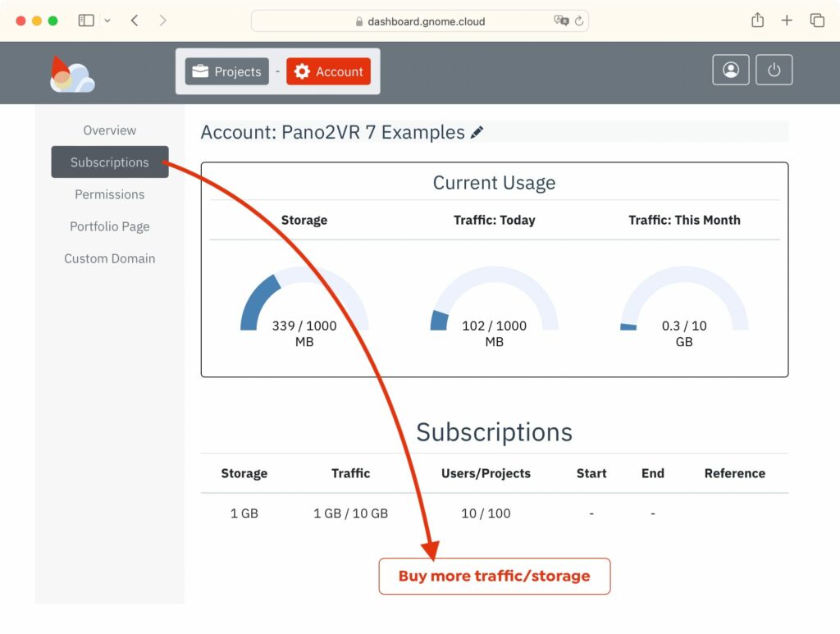Open Permissions in sidebar
The width and height of the screenshot is (840, 634).
(110, 194)
